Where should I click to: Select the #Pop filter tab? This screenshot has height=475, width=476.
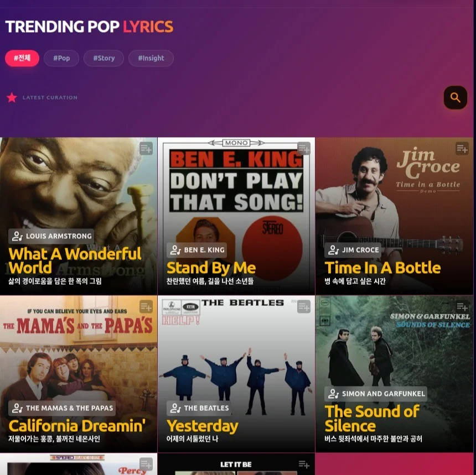pyautogui.click(x=61, y=58)
